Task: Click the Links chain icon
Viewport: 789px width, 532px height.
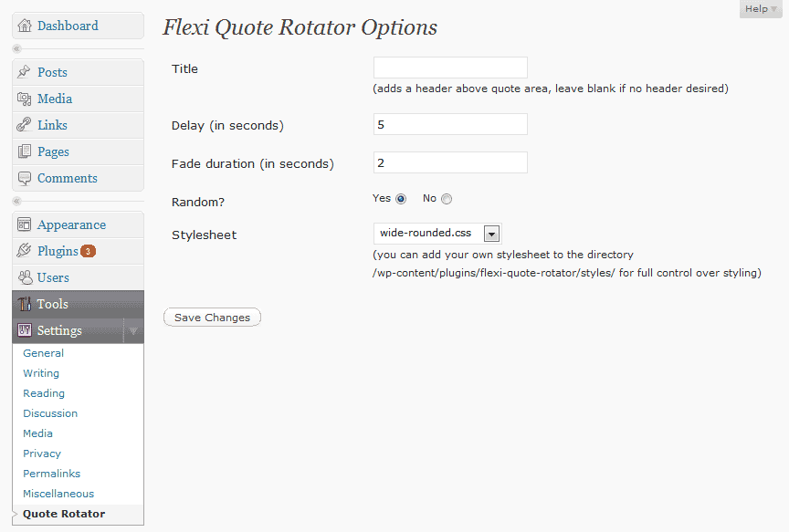Action: [25, 125]
